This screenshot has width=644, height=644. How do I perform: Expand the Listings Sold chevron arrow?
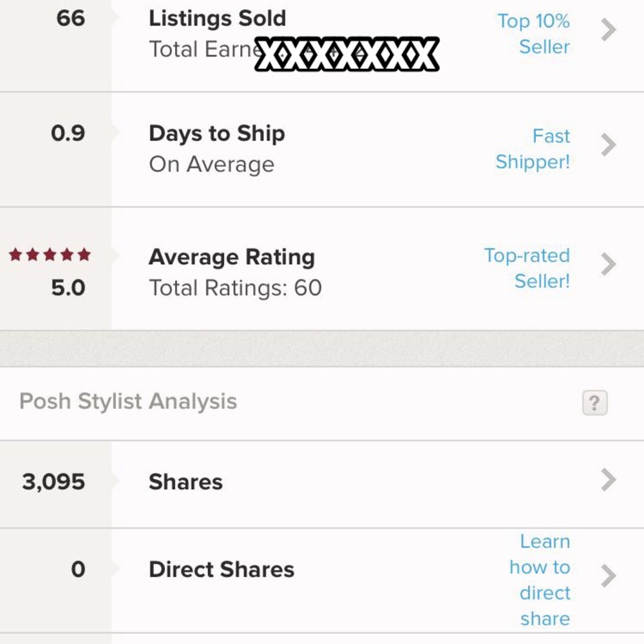pos(609,30)
